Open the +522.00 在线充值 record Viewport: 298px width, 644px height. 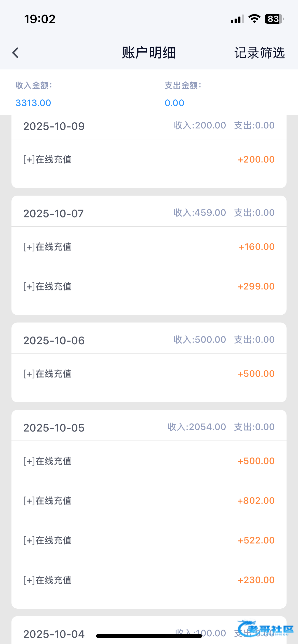(x=149, y=540)
